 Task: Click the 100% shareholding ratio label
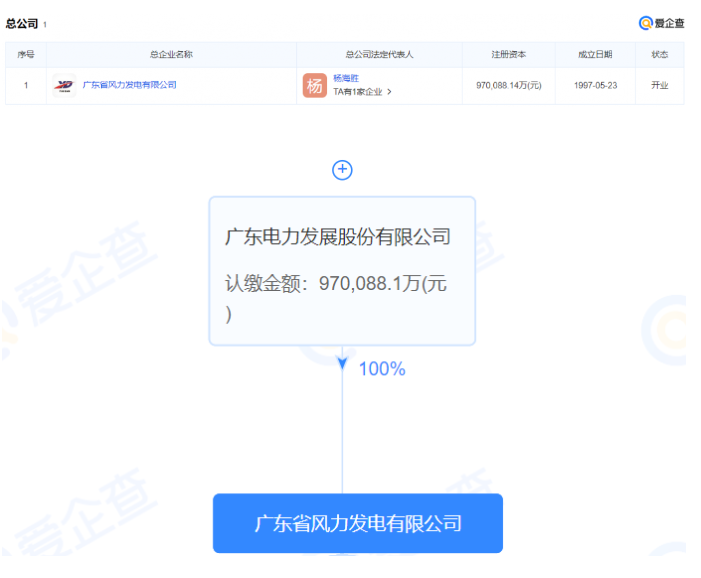[381, 369]
